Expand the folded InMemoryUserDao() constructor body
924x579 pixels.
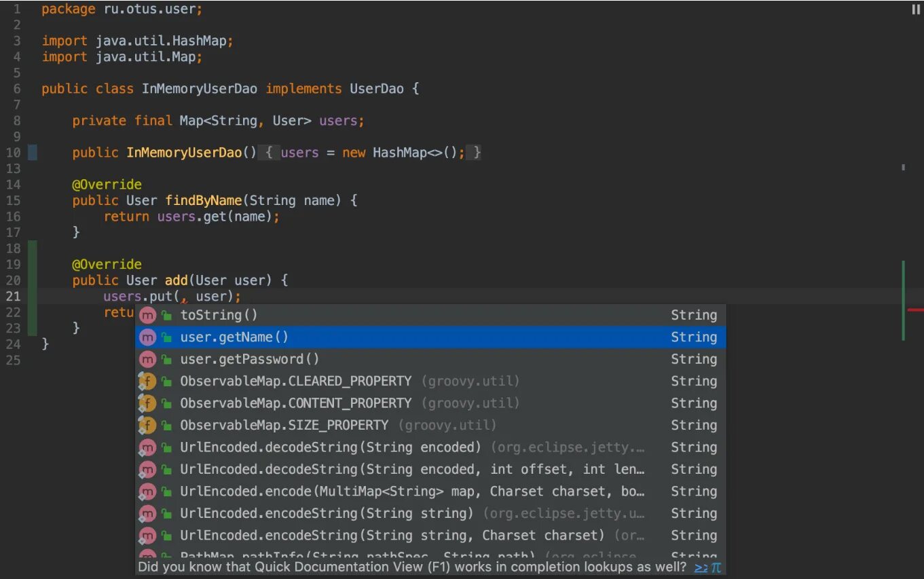269,153
